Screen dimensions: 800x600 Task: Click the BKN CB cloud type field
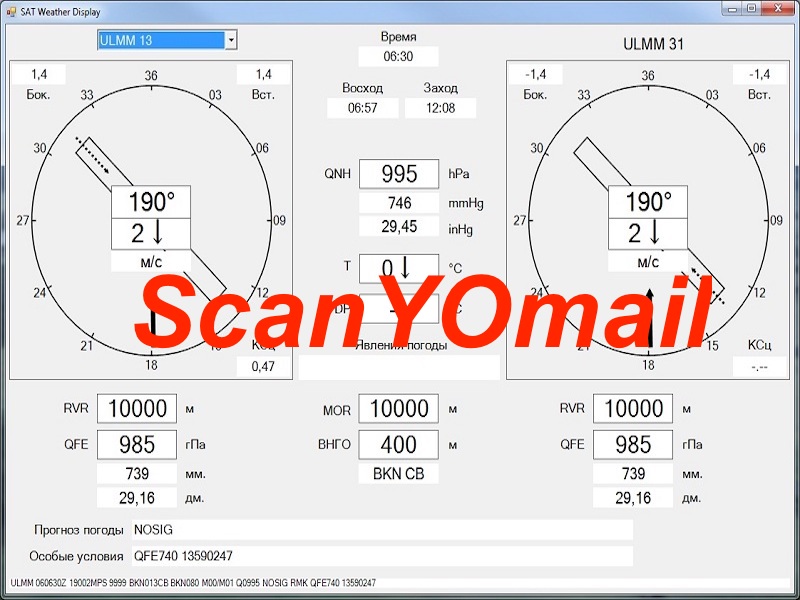pyautogui.click(x=398, y=474)
